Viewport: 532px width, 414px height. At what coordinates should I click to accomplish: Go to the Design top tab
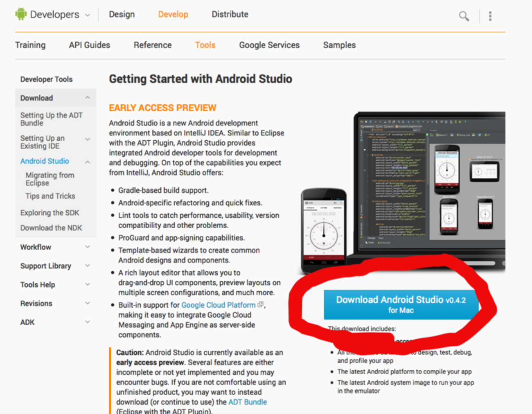click(x=122, y=14)
